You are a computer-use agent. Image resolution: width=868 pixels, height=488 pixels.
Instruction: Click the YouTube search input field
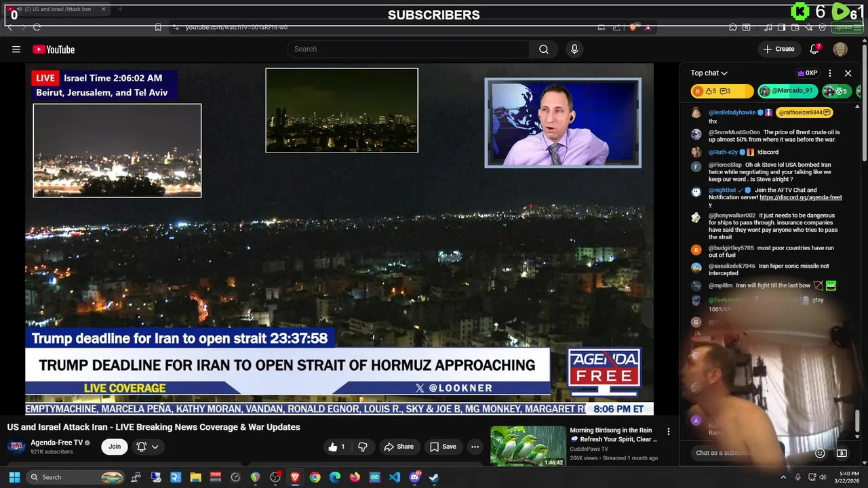[408, 49]
